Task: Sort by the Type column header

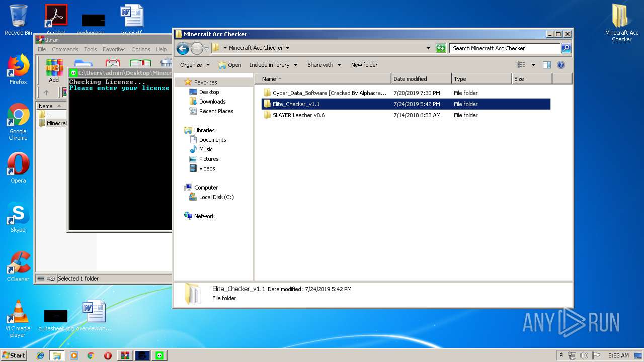Action: [481, 79]
